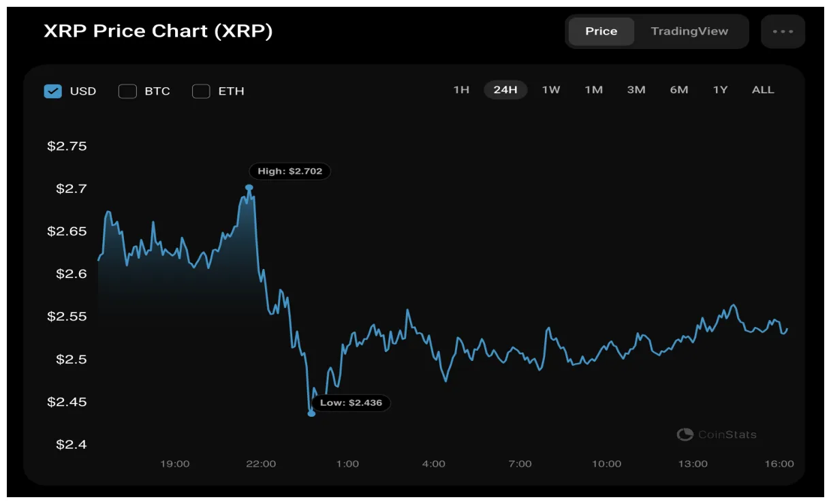This screenshot has width=831, height=504.
Task: Enable the BTC currency checkbox
Action: pyautogui.click(x=127, y=91)
